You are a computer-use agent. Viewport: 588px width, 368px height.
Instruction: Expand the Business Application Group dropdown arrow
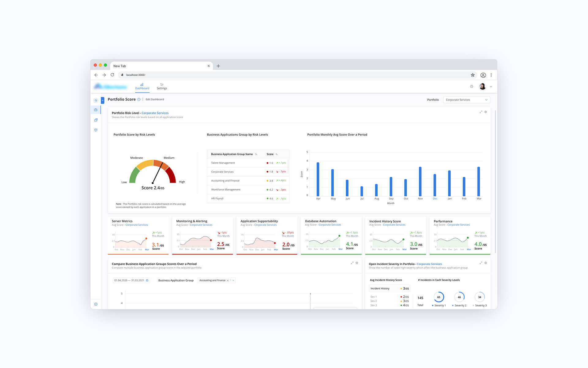tap(233, 280)
